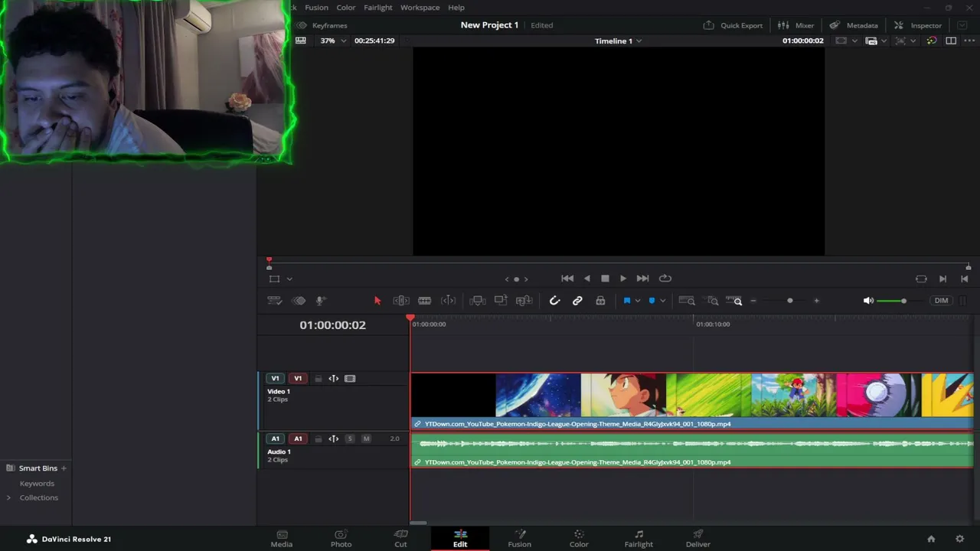Click the timeline zoom minus icon

tap(753, 301)
